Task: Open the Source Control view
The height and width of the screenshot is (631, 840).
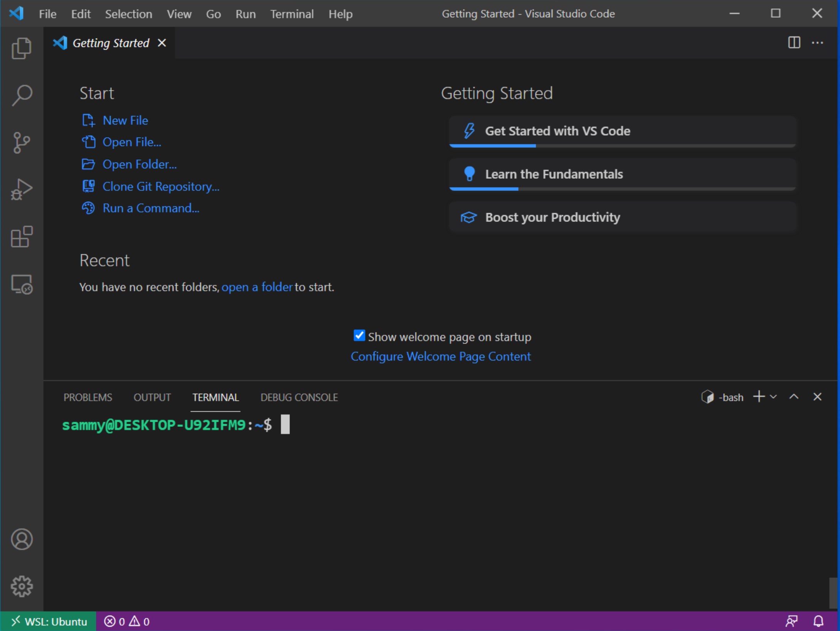Action: pos(22,143)
